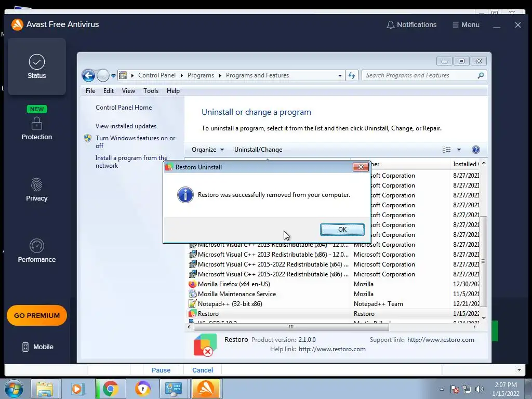Open Avast Mobile section
The height and width of the screenshot is (399, 532).
coord(37,347)
